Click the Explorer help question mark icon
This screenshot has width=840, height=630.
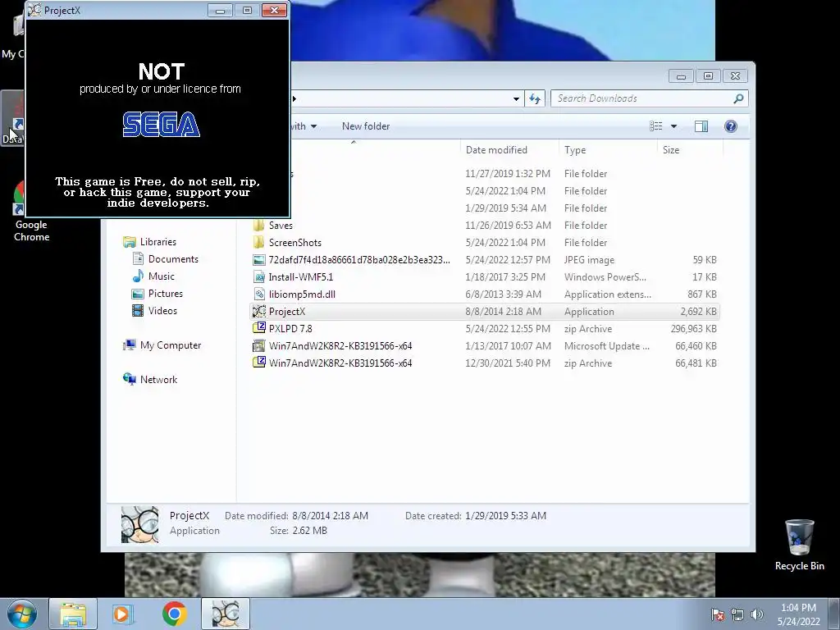[730, 126]
